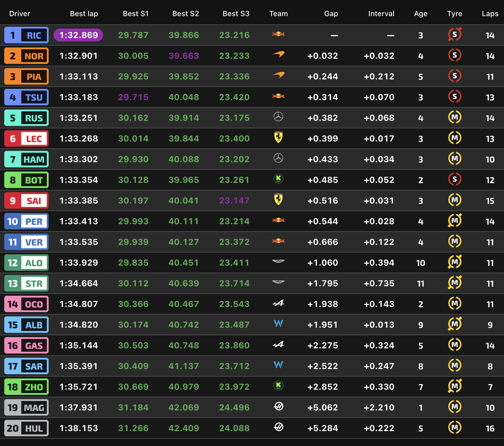Click the Mercedes logo in HAM row
This screenshot has height=446, width=504.
point(278,158)
